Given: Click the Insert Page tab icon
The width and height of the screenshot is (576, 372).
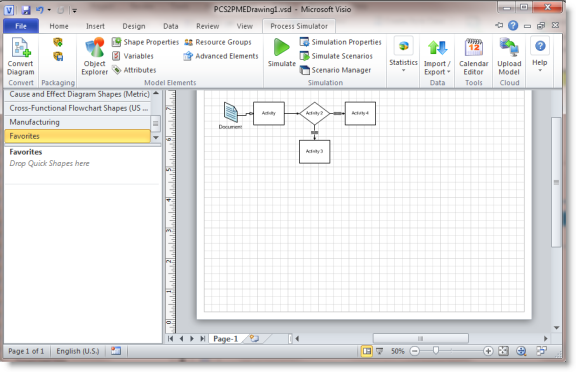Looking at the screenshot, I should click(254, 338).
